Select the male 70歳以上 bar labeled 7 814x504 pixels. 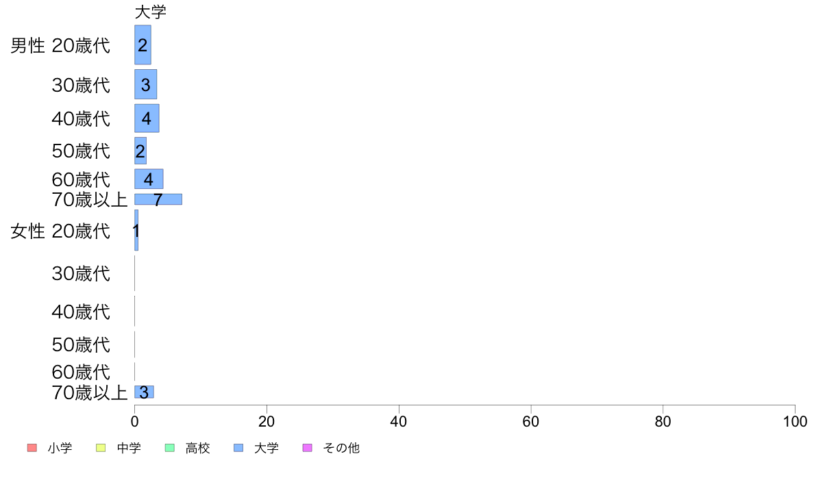coord(158,199)
